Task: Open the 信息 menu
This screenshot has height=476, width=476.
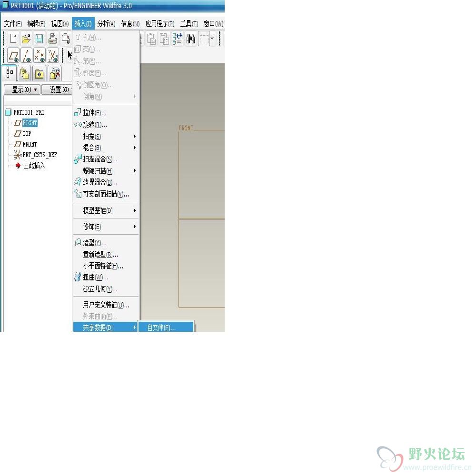Action: (130, 23)
